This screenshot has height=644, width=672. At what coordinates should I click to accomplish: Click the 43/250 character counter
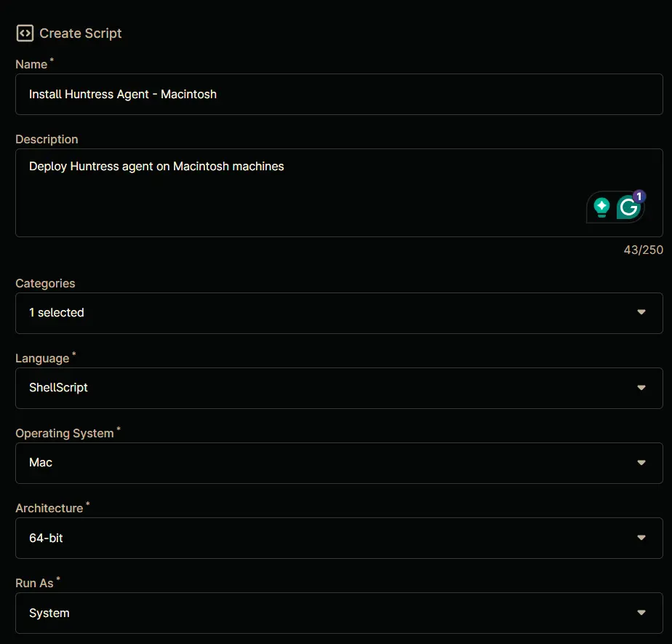644,250
